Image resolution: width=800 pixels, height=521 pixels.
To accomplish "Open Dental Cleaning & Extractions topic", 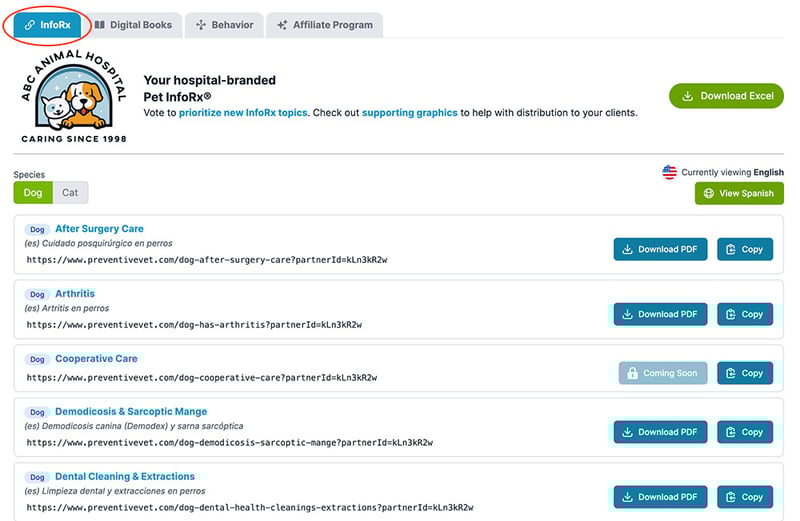I will pos(125,477).
